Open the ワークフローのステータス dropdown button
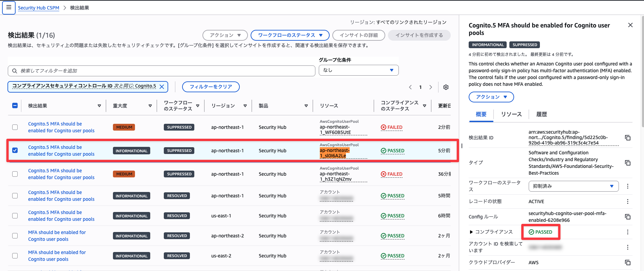The height and width of the screenshot is (271, 644). coord(290,35)
